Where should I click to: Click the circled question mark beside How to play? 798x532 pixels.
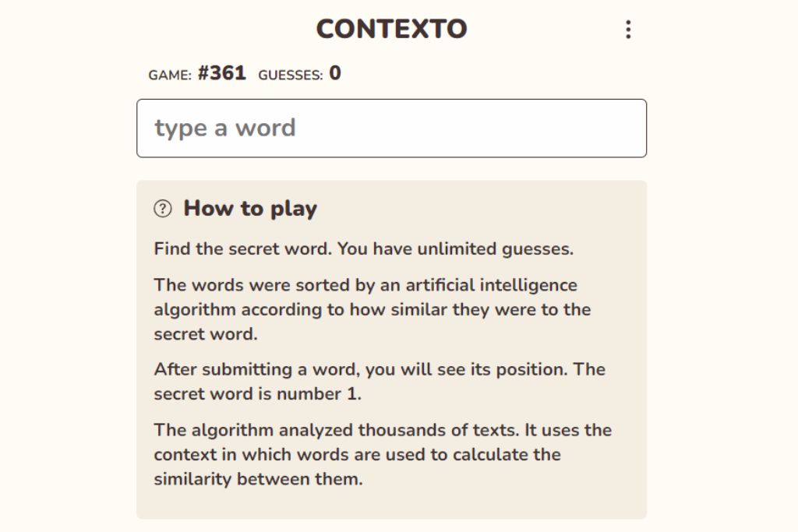click(162, 207)
